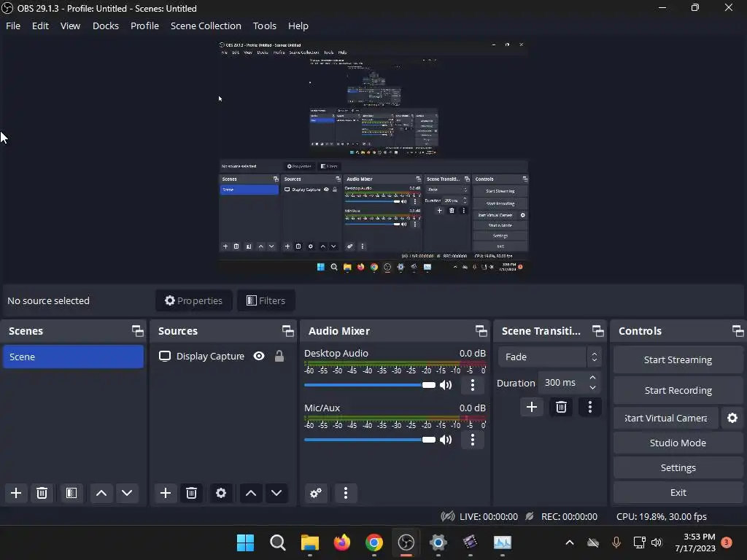
Task: Select the Scene item in Scenes list
Action: (74, 357)
